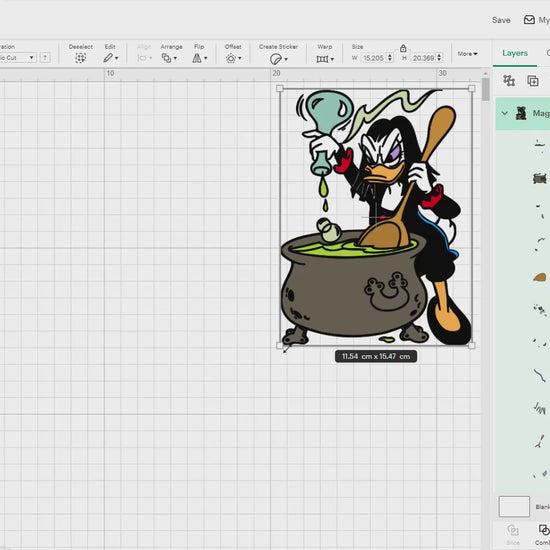This screenshot has width=550, height=550.
Task: Click the height input field 20.369
Action: click(423, 58)
